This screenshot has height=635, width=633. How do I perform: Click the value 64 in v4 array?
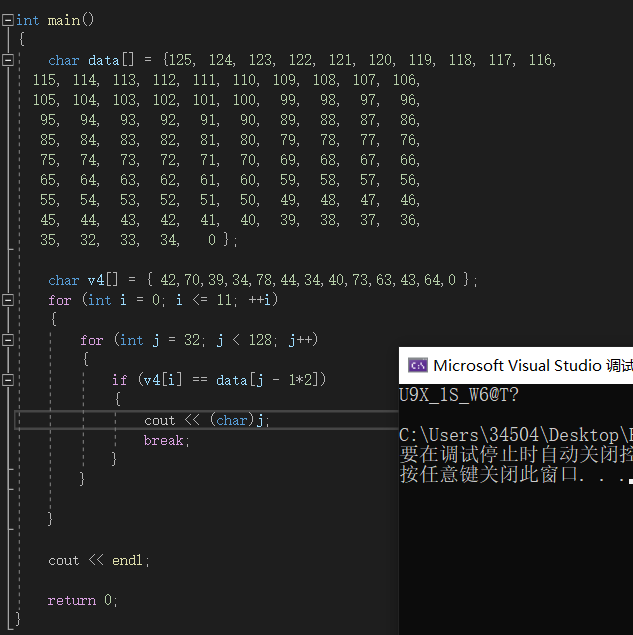433,280
